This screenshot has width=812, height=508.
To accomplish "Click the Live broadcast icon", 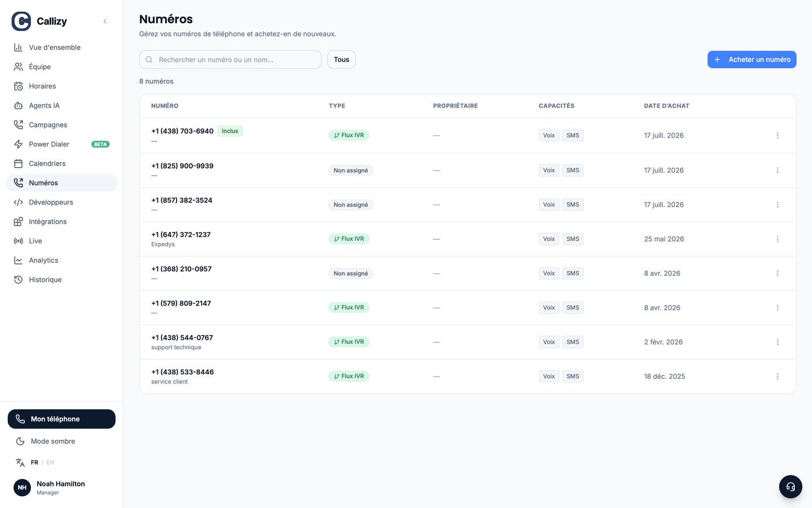I will (x=18, y=241).
